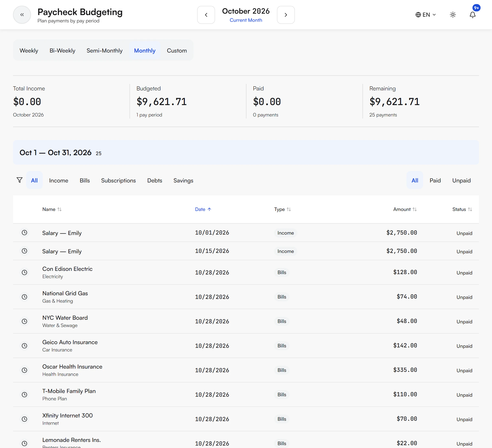Open the Oct 1 — Oct 31, 2026 period header
This screenshot has height=448, width=492.
(x=246, y=152)
